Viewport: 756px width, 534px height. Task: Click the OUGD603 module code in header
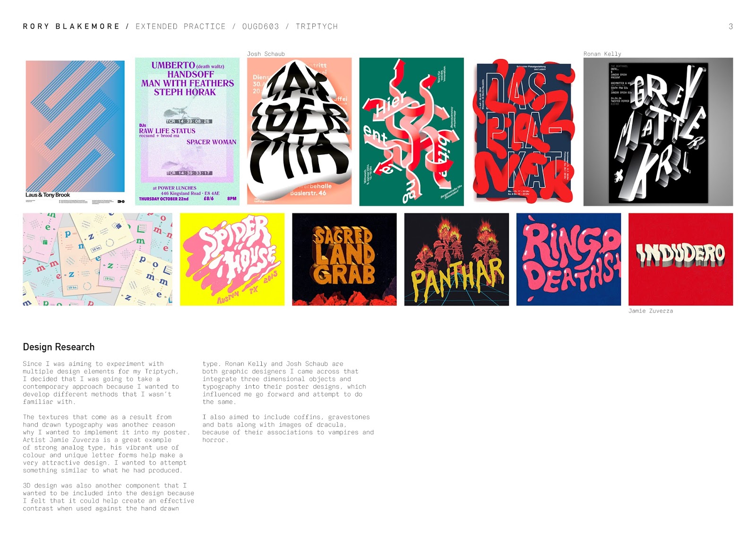260,26
